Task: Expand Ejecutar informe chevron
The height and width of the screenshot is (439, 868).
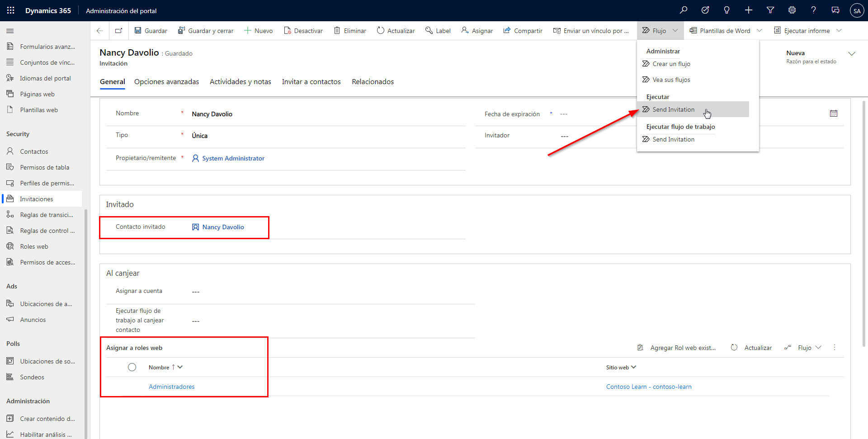Action: pyautogui.click(x=839, y=31)
